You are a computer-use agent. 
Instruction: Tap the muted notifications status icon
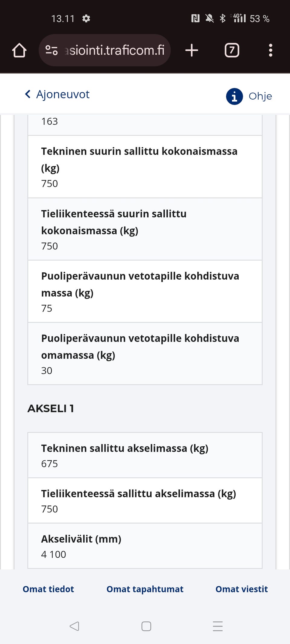tap(209, 18)
